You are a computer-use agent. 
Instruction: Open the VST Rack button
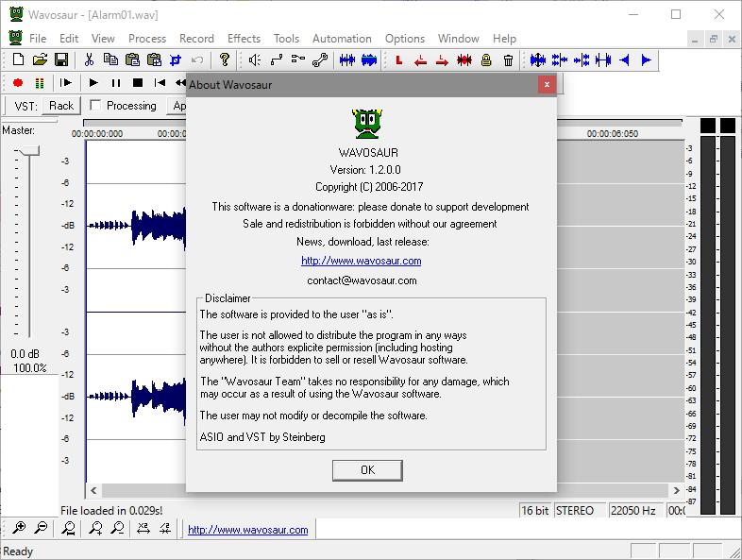tap(61, 106)
